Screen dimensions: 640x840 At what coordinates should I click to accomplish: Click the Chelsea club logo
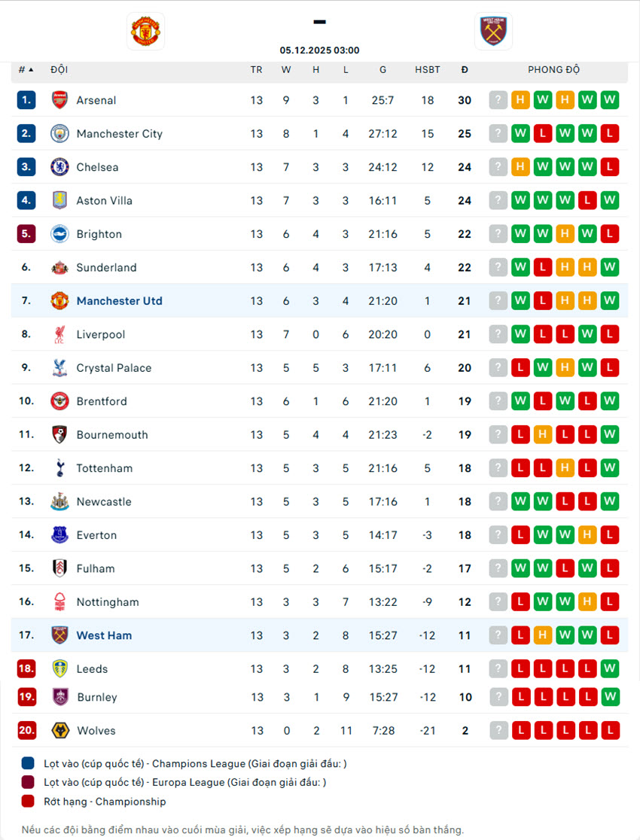point(59,167)
